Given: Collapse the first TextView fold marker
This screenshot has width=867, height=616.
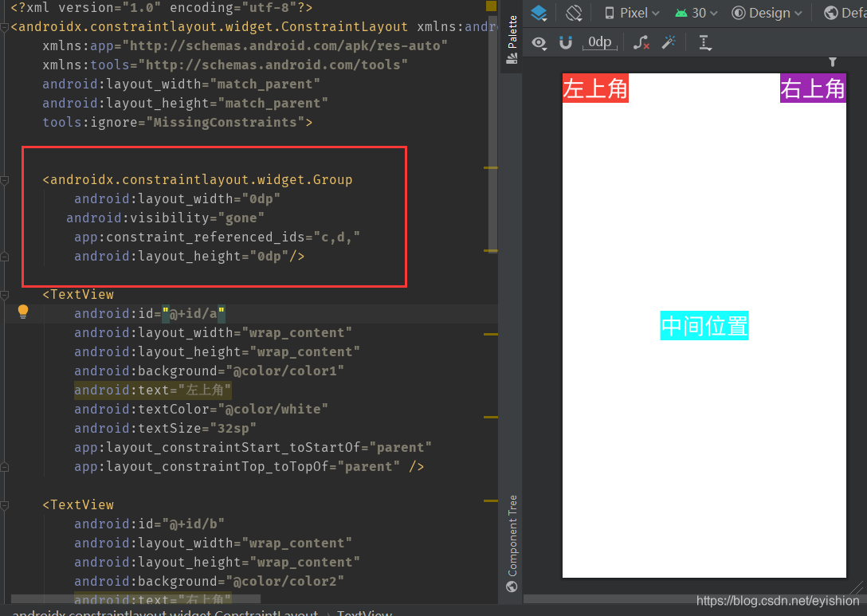Looking at the screenshot, I should tap(5, 296).
